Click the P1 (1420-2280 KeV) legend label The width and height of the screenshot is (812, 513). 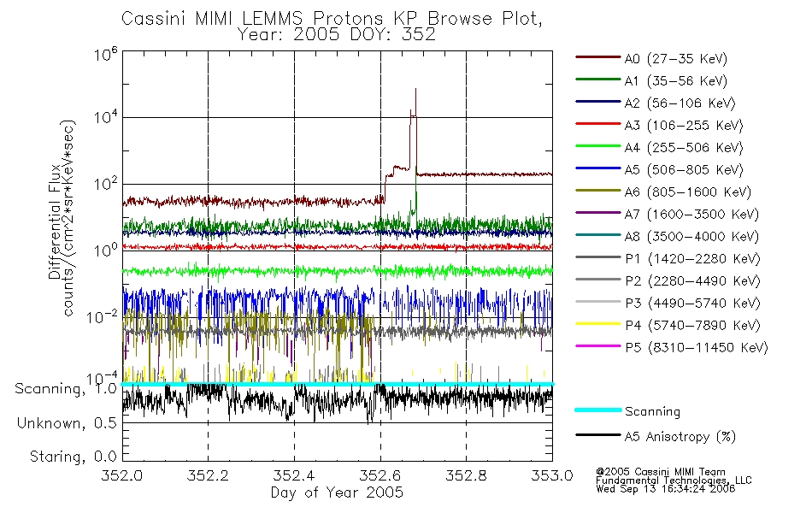pos(692,258)
